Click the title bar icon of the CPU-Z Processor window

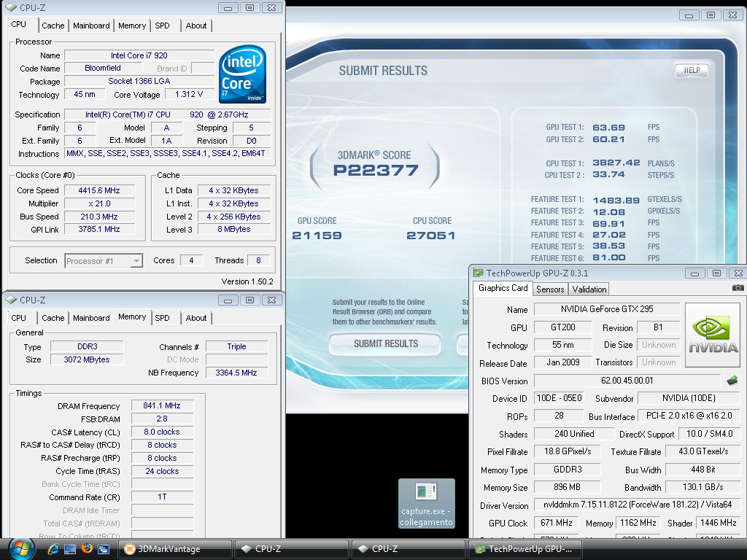tap(11, 7)
